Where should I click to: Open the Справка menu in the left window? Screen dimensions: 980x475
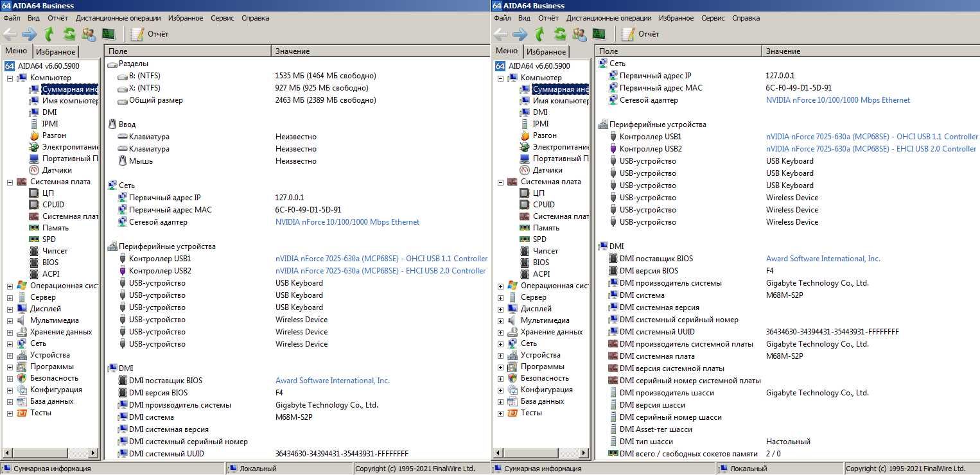pos(256,18)
